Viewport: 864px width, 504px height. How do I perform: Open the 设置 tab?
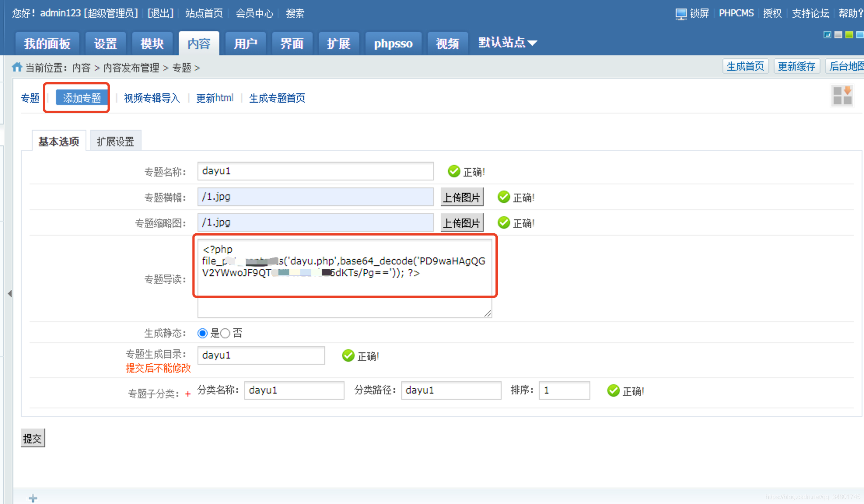click(x=105, y=44)
